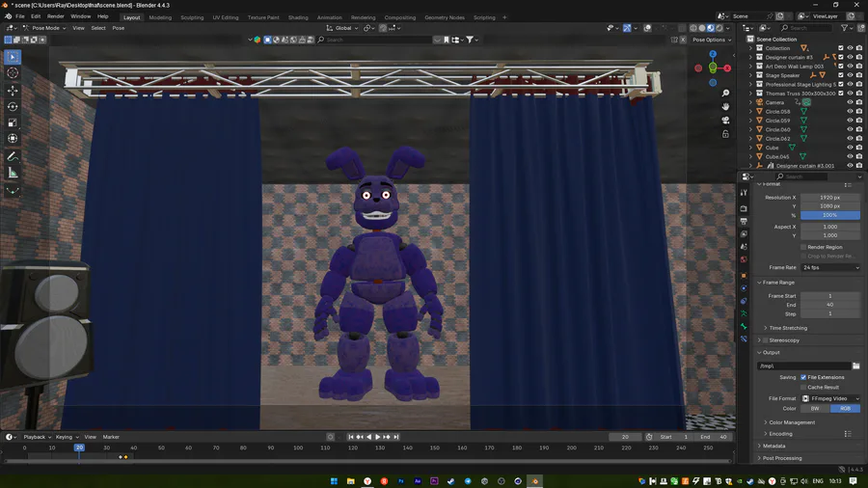Activate the Cursor tool

[x=13, y=73]
